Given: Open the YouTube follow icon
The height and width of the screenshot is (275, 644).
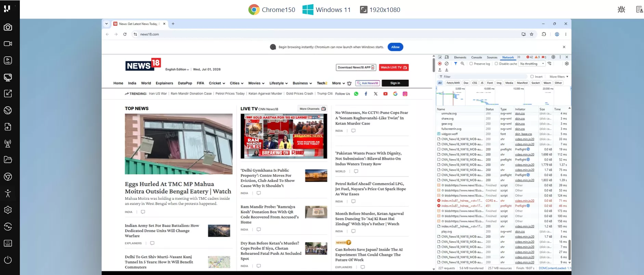Looking at the screenshot, I should pyautogui.click(x=385, y=94).
